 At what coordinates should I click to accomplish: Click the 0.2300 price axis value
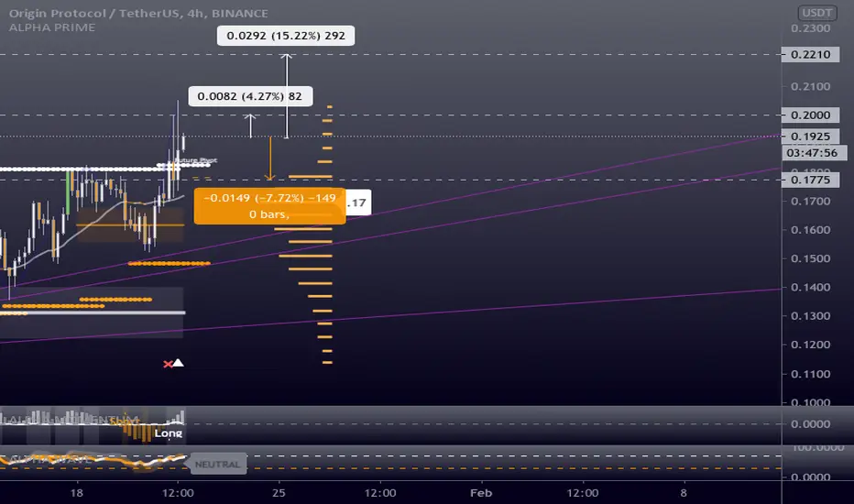click(x=810, y=28)
